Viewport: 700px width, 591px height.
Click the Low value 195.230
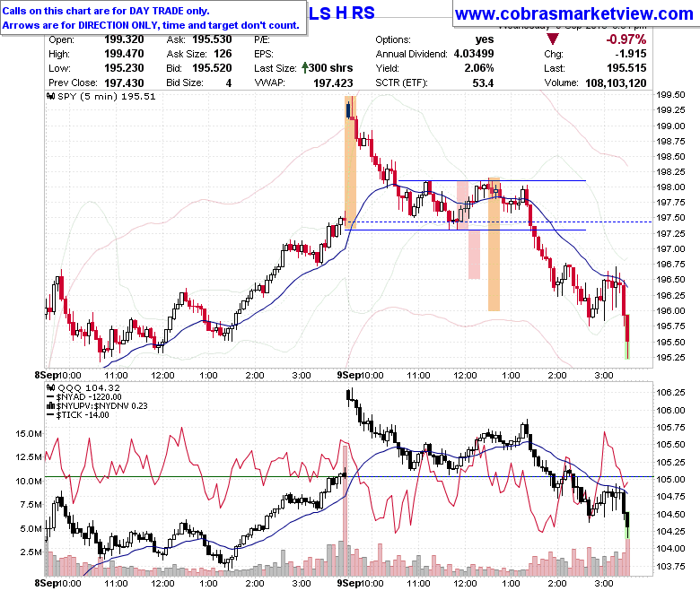point(124,68)
